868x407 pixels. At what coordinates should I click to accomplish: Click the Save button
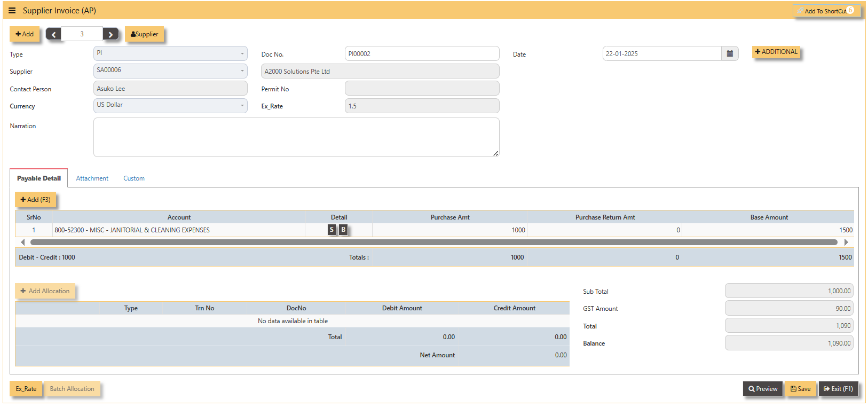(800, 389)
